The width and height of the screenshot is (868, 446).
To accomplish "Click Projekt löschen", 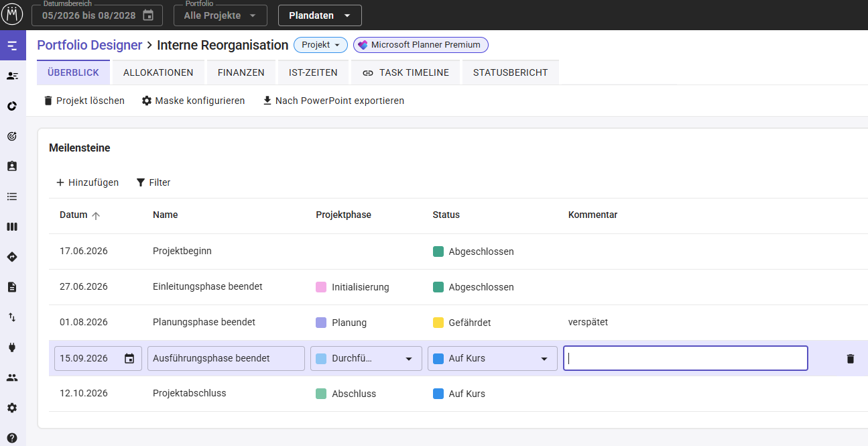I will pos(84,101).
